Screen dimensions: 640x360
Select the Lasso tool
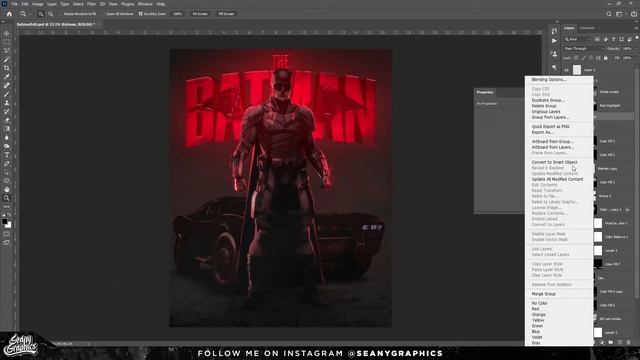coord(7,51)
